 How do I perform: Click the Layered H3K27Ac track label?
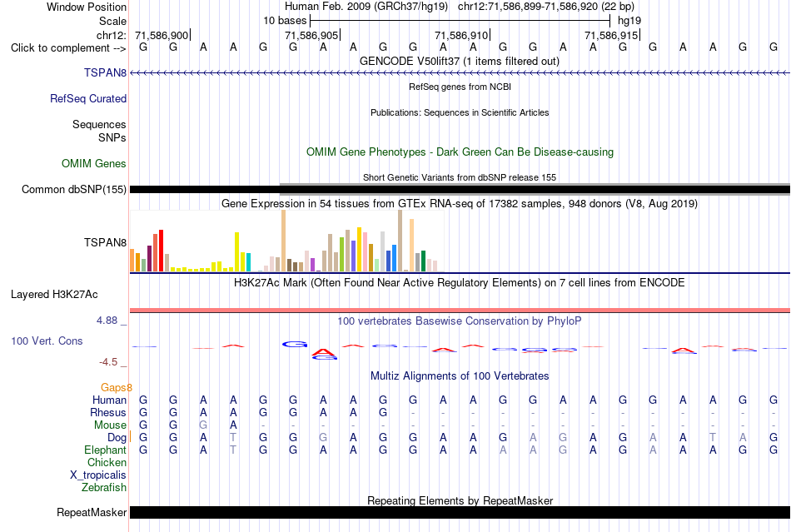54,294
